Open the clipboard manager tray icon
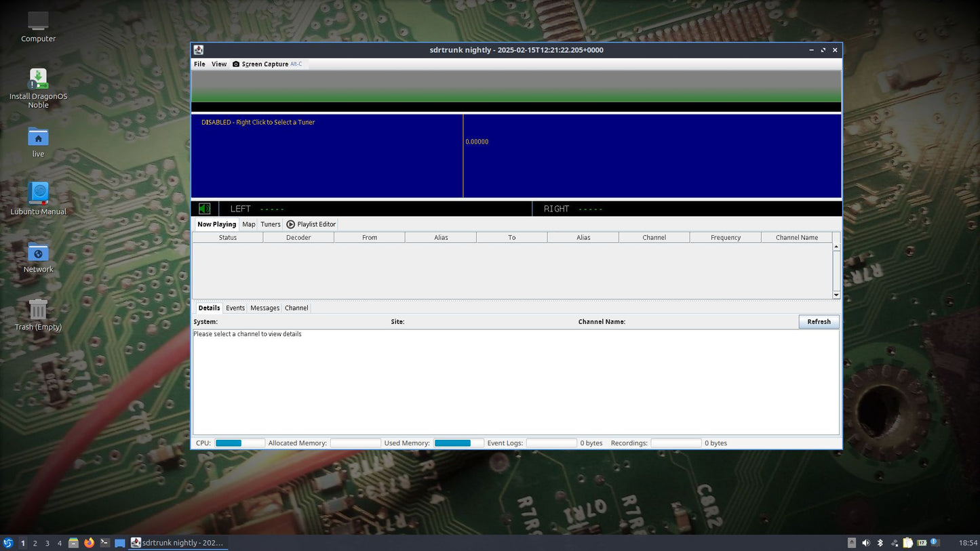Image resolution: width=980 pixels, height=551 pixels. (907, 543)
